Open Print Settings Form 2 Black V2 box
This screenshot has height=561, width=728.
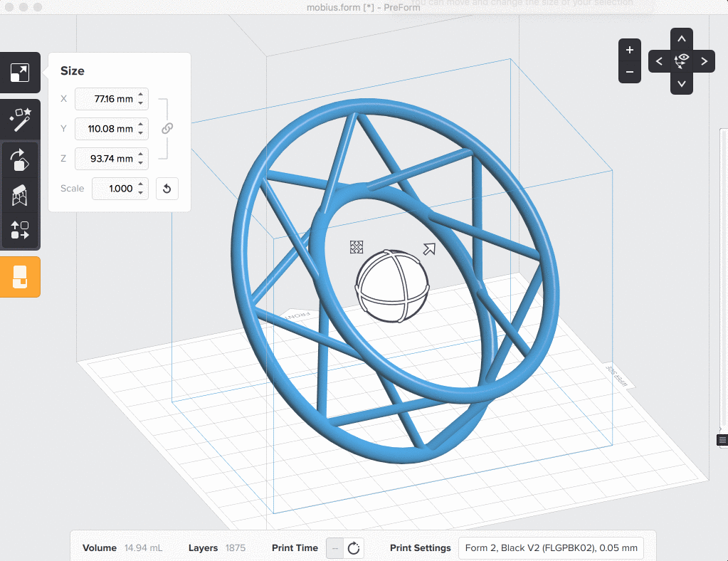[x=551, y=548]
